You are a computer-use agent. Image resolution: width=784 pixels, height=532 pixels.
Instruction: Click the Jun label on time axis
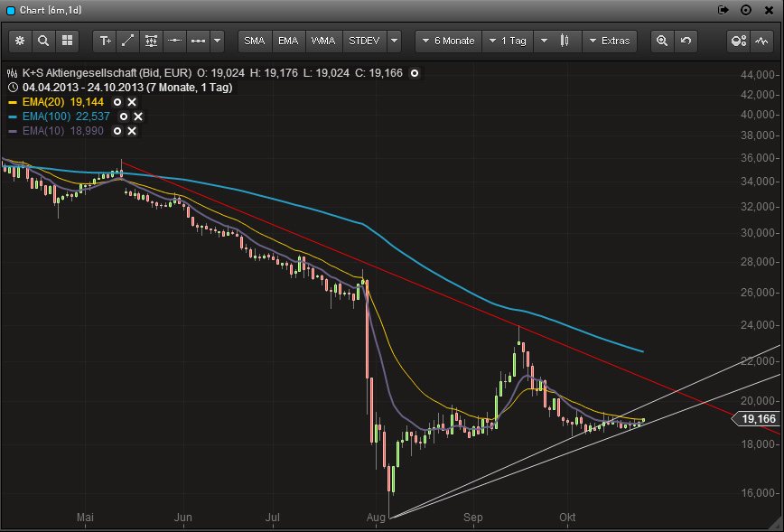[x=182, y=518]
